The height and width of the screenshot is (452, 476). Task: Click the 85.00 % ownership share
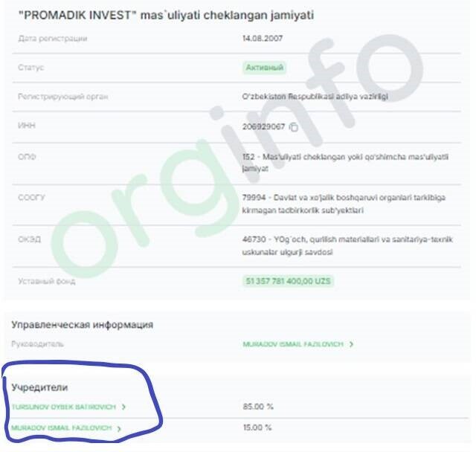tap(258, 407)
